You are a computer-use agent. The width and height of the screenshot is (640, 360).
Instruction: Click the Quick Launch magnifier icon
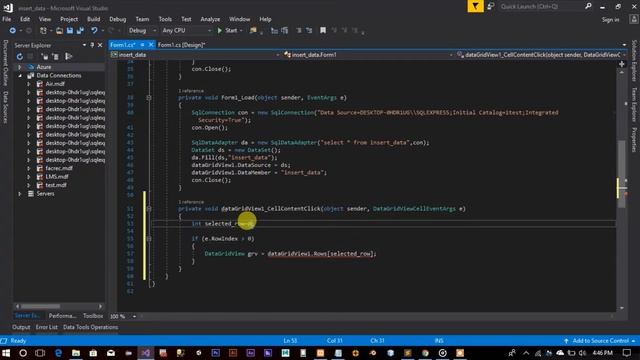pyautogui.click(x=588, y=6)
